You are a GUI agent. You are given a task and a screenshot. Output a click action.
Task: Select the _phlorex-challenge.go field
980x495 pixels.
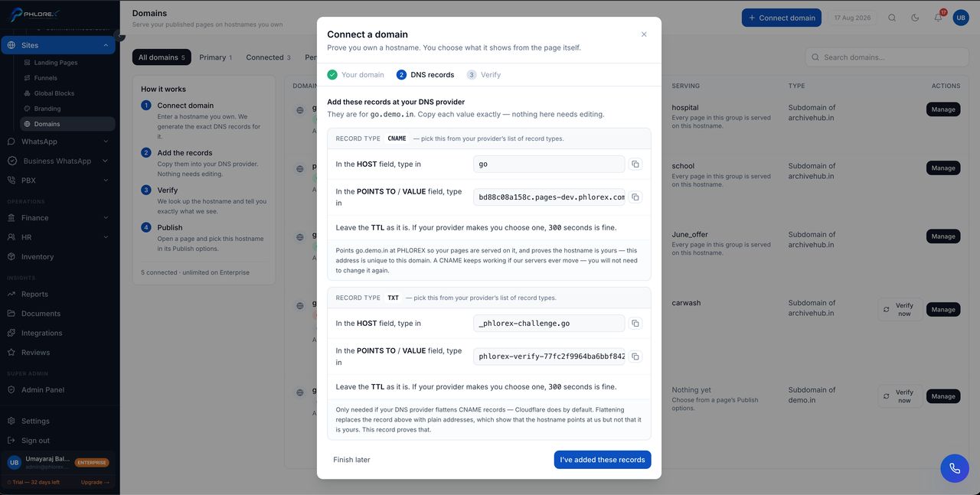[549, 324]
